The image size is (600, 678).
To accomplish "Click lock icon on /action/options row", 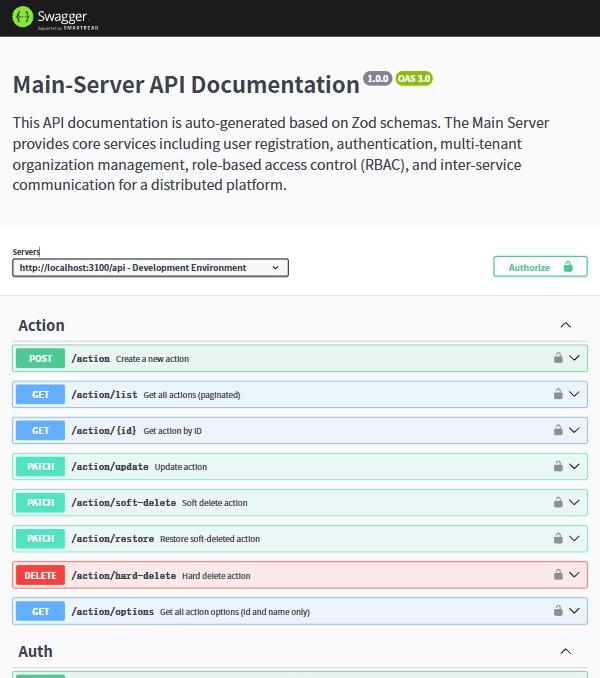I will pos(558,611).
